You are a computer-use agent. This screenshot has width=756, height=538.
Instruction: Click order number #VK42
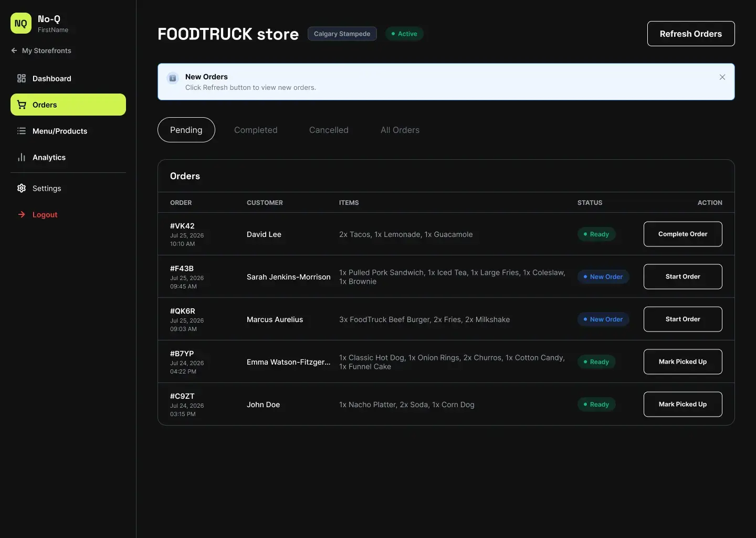(182, 226)
